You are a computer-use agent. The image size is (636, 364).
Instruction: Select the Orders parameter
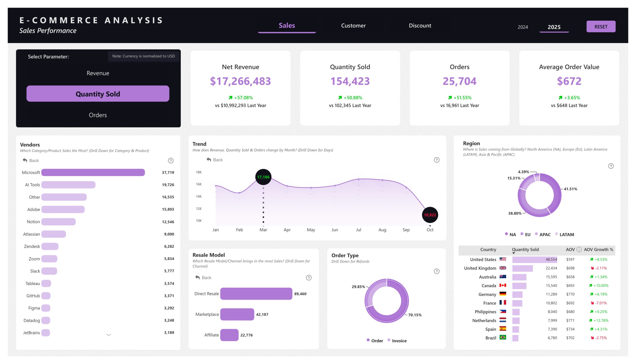point(98,115)
